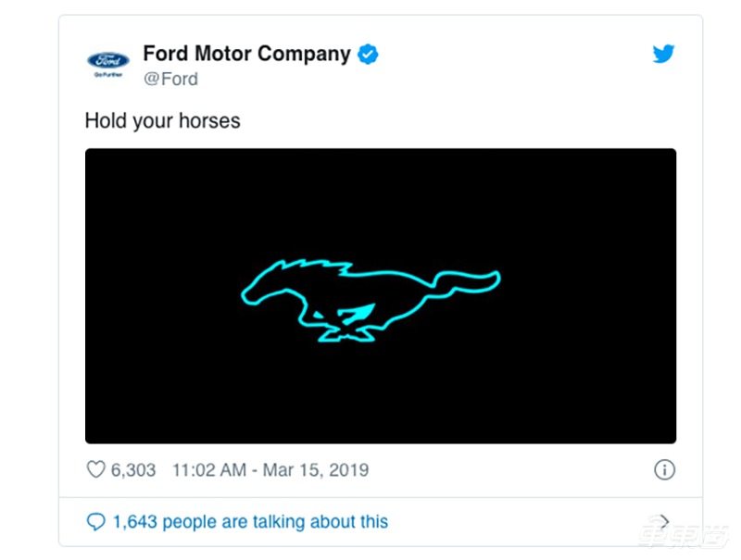Click the 6,303 likes count
This screenshot has width=741, height=560.
pos(133,470)
